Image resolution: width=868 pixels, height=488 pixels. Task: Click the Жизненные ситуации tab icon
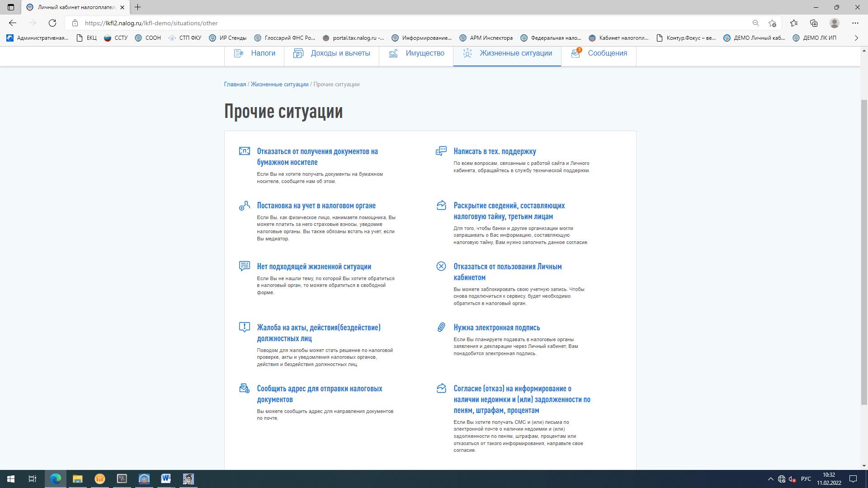point(467,53)
